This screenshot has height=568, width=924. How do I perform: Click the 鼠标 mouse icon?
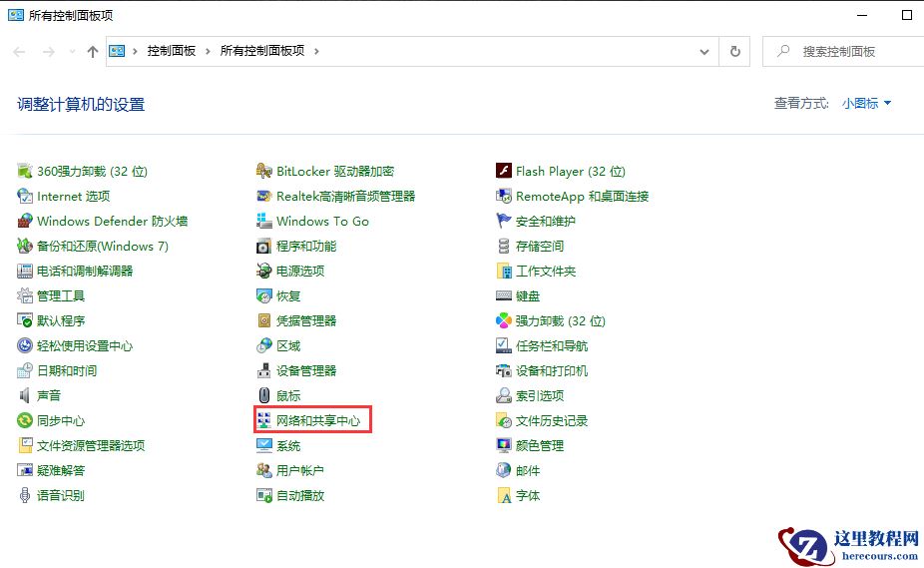264,395
